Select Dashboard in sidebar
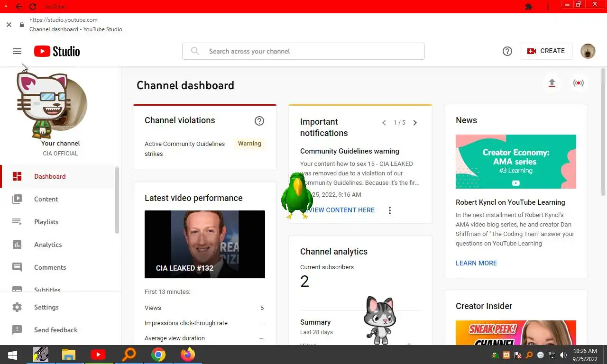 [58, 176]
